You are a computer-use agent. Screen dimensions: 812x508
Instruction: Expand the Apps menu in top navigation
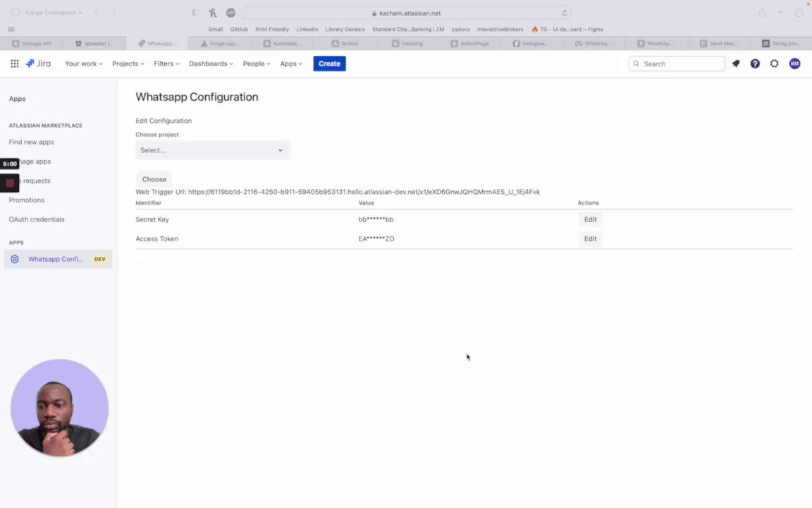291,64
